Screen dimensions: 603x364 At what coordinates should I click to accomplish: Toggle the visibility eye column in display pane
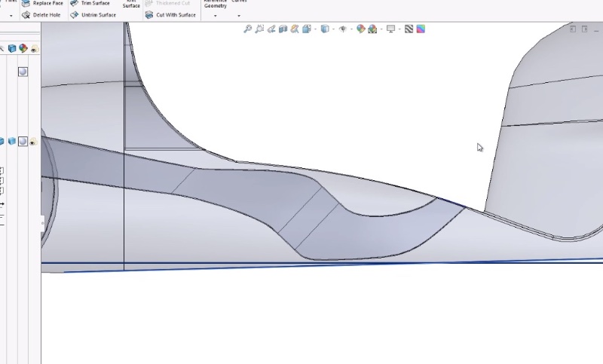pos(35,49)
